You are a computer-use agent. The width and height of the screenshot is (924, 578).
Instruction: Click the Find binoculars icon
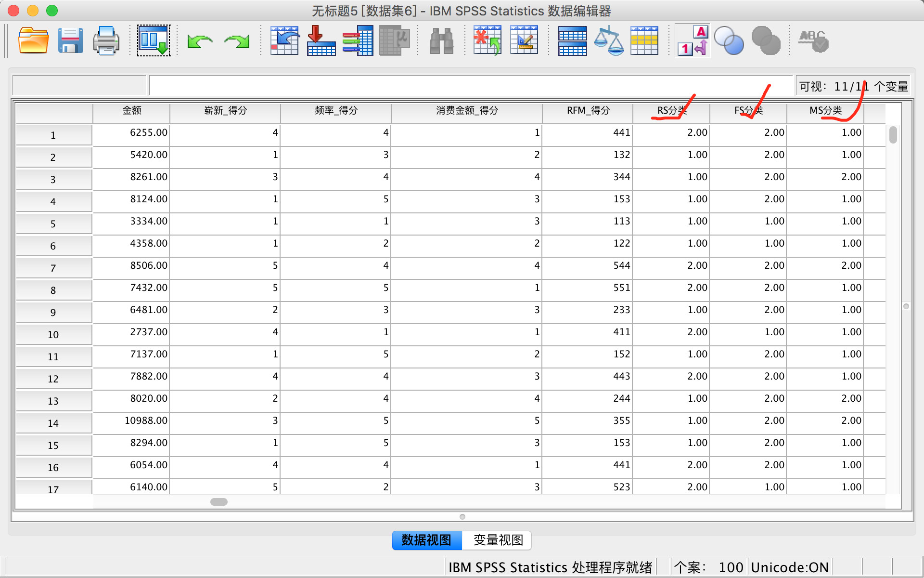[x=441, y=40]
